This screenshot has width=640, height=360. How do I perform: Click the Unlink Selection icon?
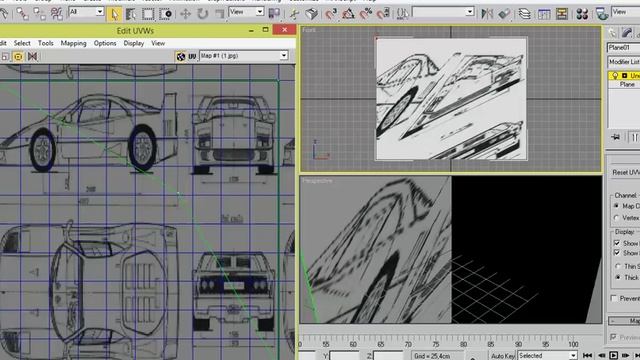coord(39,14)
